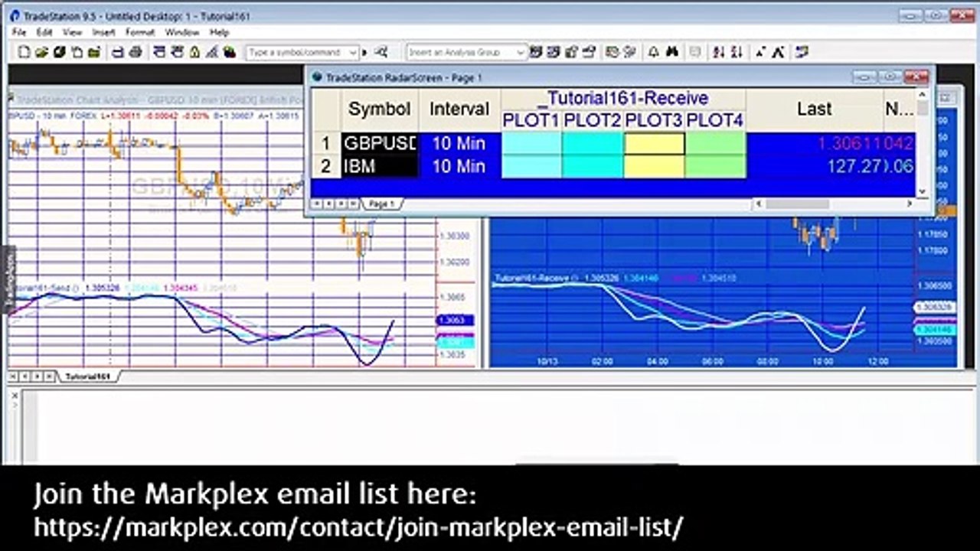This screenshot has height=551, width=980.
Task: Click the sort ascending toolbar icon
Action: pos(718,52)
